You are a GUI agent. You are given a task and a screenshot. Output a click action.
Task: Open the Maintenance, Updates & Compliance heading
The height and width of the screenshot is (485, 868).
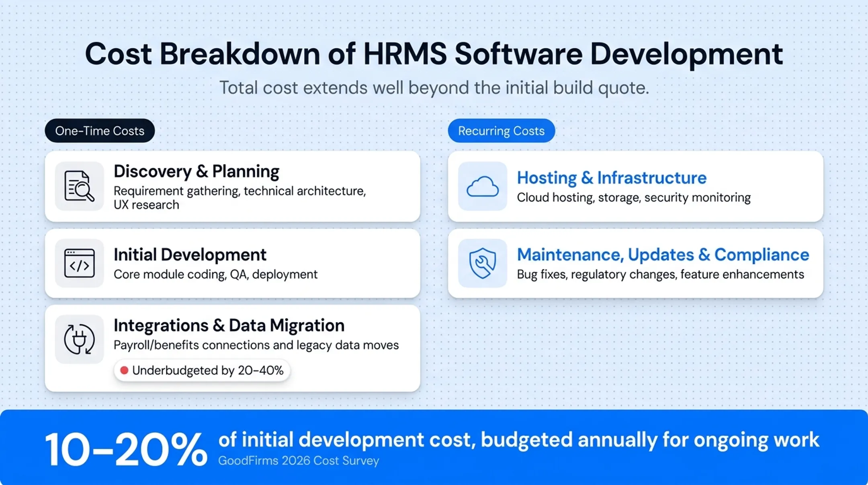pyautogui.click(x=663, y=255)
